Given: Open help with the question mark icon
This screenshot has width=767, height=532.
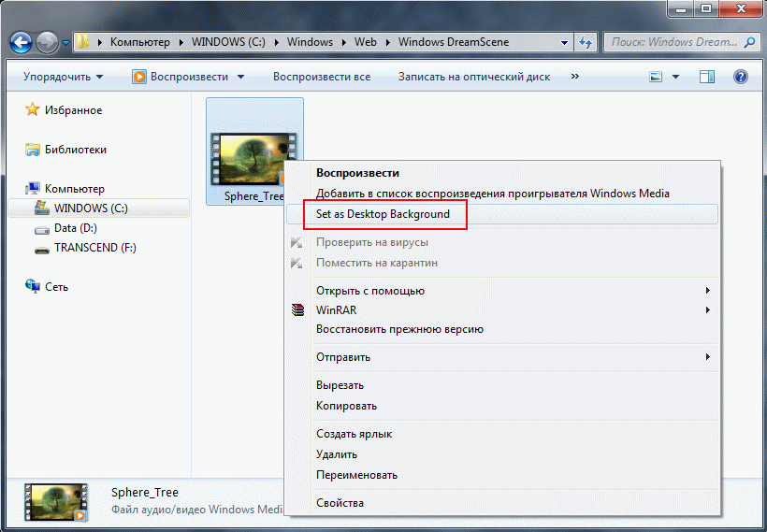Looking at the screenshot, I should pos(741,77).
